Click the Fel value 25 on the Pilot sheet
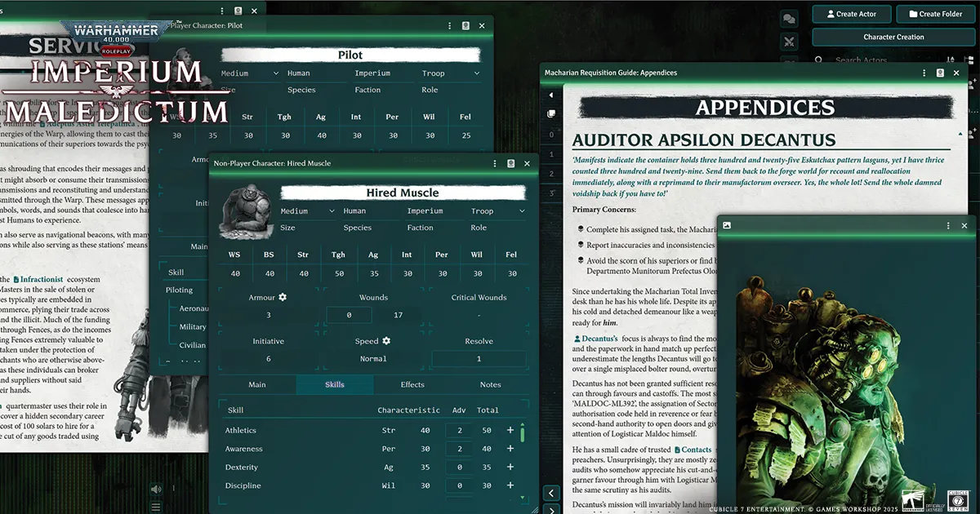This screenshot has height=514, width=980. [x=465, y=135]
